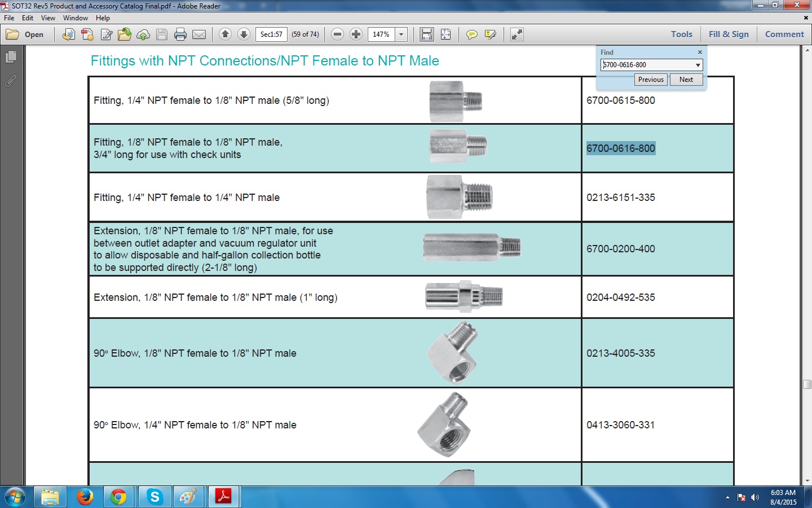Switch to Read Mode expand icon
Screen dimensions: 812x508
click(x=517, y=34)
